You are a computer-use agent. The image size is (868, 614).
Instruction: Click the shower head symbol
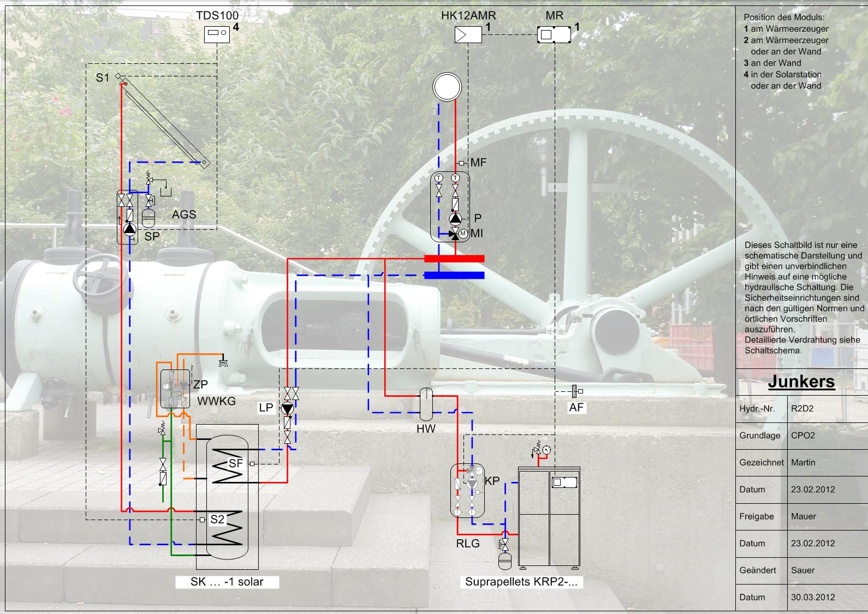click(222, 363)
